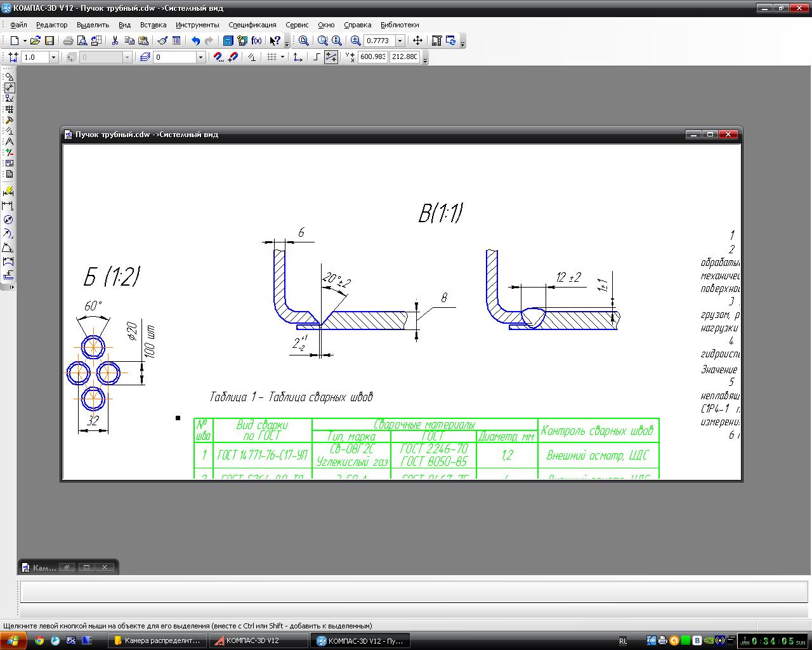Screen dimensions: 812x650
Task: Print the document
Action: pos(69,41)
